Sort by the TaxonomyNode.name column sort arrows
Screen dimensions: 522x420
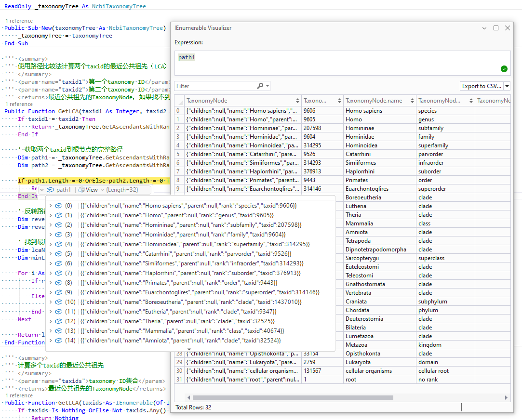click(x=412, y=101)
